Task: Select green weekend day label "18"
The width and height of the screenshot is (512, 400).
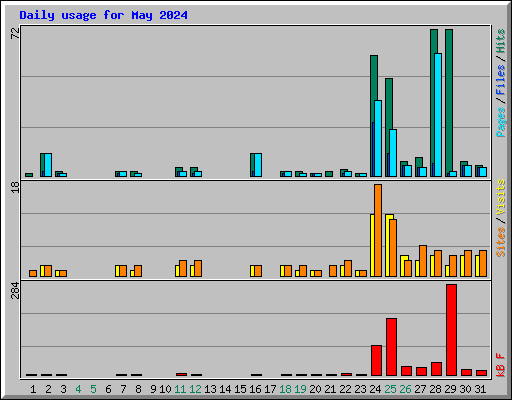Action: click(285, 389)
